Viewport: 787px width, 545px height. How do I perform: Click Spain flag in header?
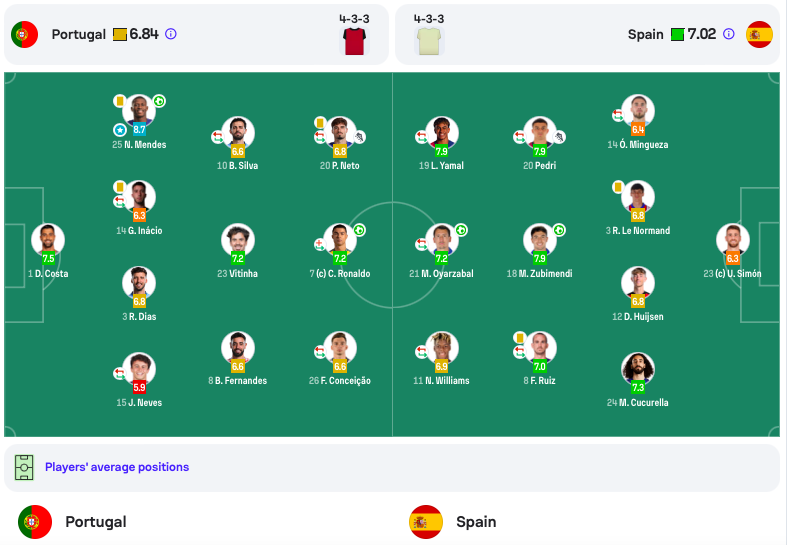(x=759, y=34)
